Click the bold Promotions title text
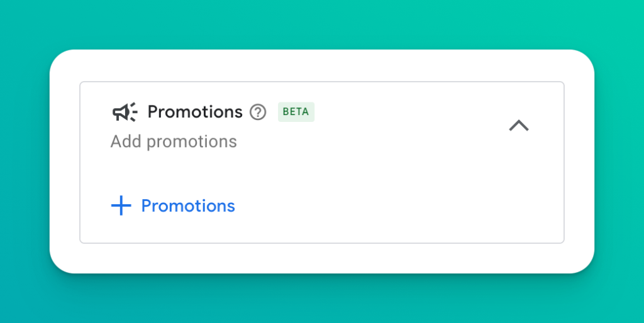 (195, 112)
